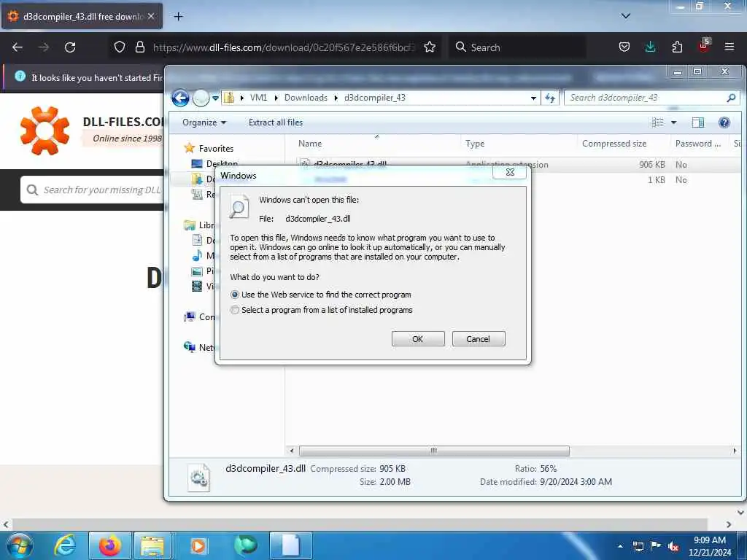Open the Windows Start menu
This screenshot has width=747, height=560.
pos(20,545)
